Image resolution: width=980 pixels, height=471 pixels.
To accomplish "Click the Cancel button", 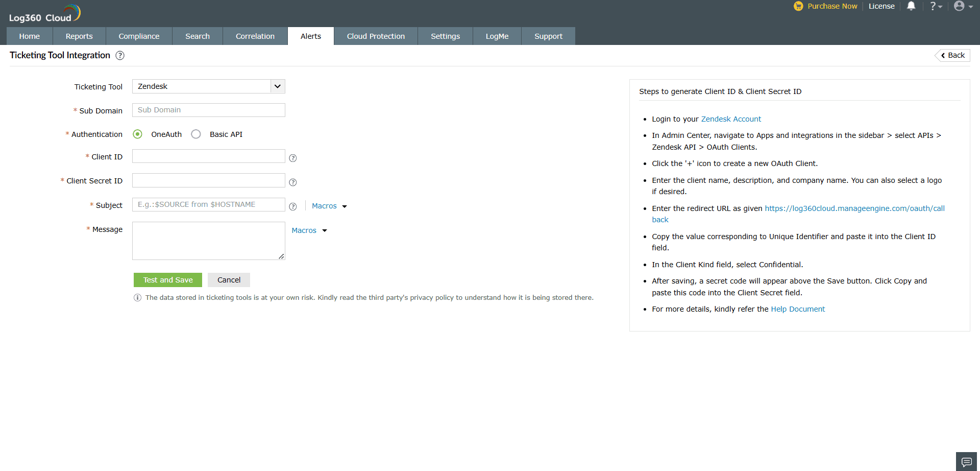I will [229, 280].
